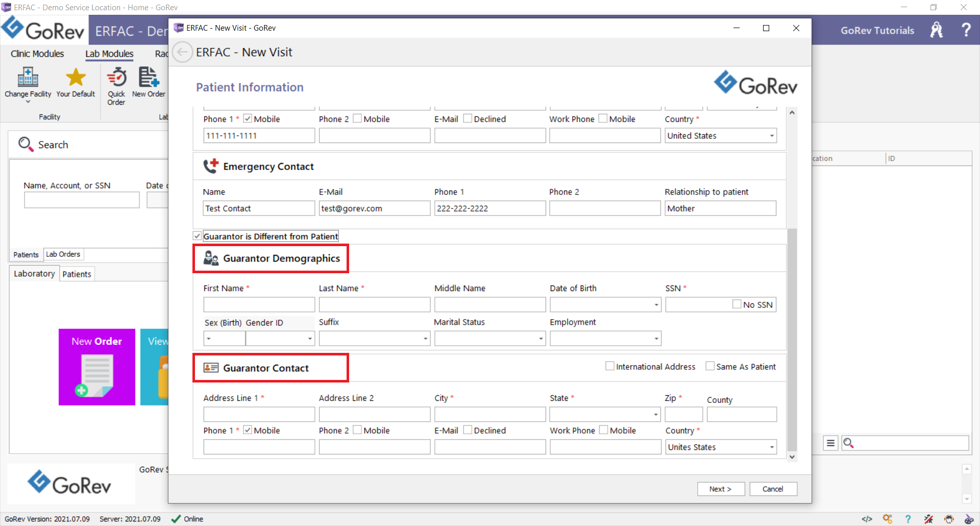Focus the guarantor First Name field
Viewport: 980px width, 526px height.
coord(259,305)
